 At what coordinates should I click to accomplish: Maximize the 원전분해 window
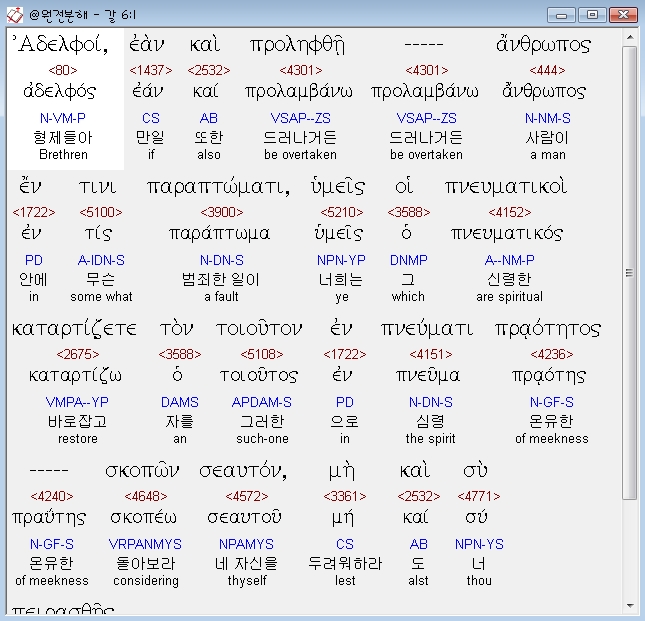(x=592, y=15)
